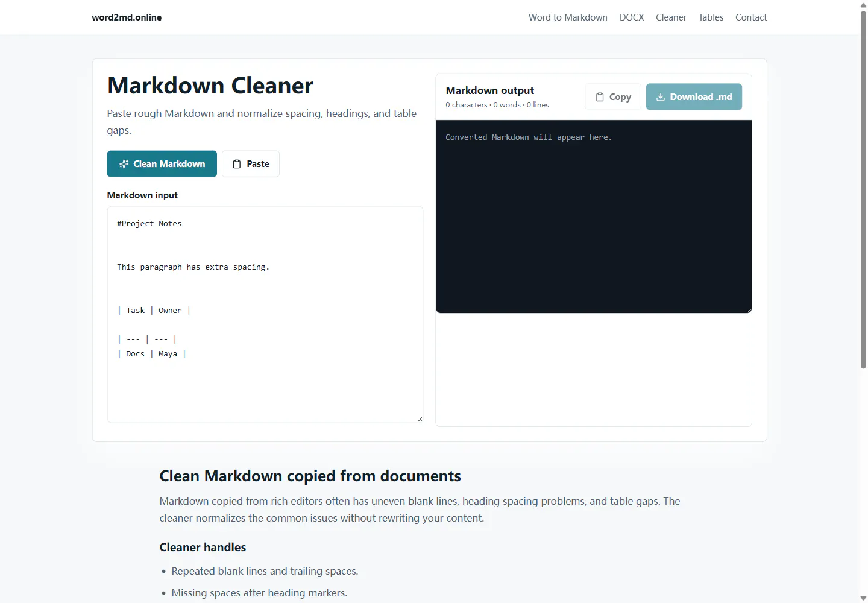
Task: Click the "#Project Notes" line in input
Action: tap(149, 224)
